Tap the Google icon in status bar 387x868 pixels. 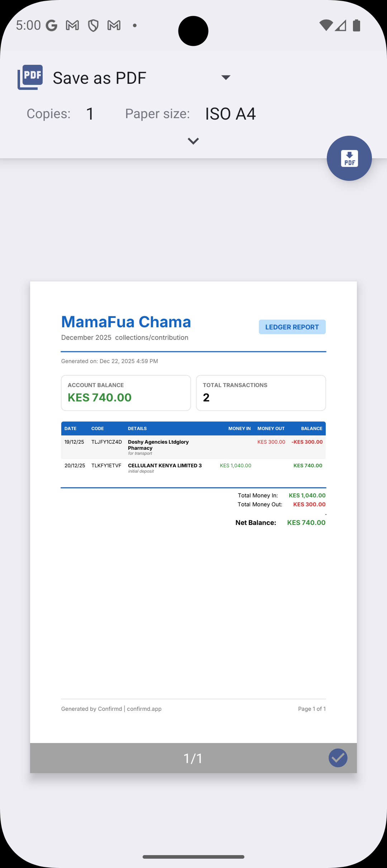(x=52, y=25)
